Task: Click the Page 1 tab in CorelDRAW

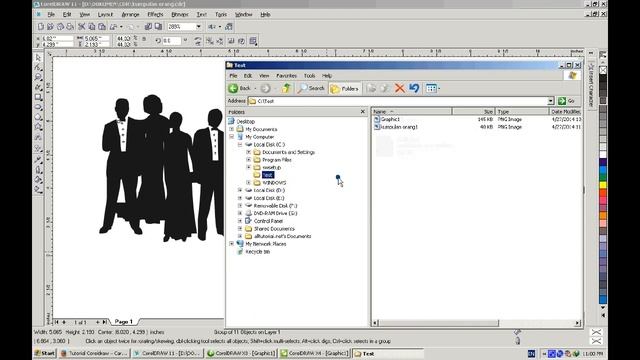Action: click(124, 322)
